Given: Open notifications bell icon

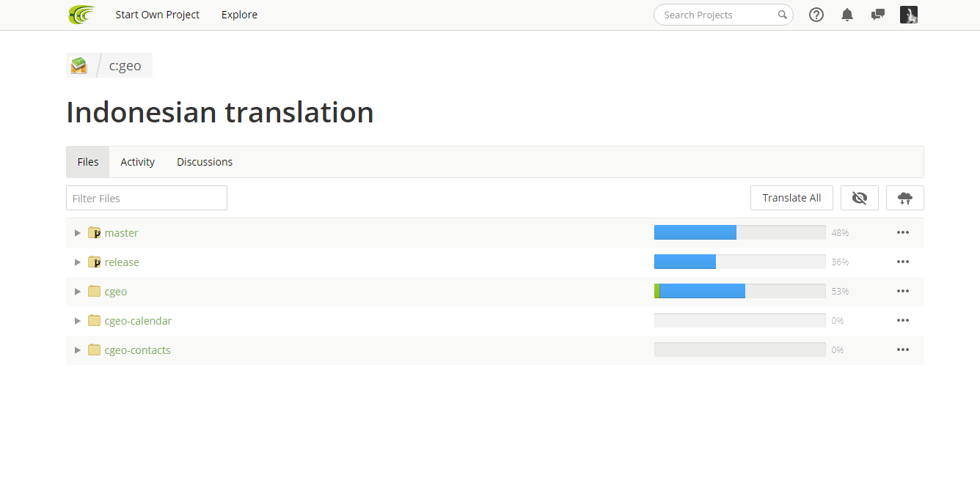Looking at the screenshot, I should (x=847, y=15).
